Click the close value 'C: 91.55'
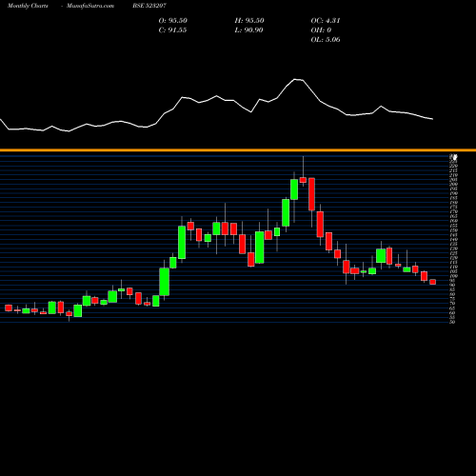The height and width of the screenshot is (476, 476). [x=172, y=30]
